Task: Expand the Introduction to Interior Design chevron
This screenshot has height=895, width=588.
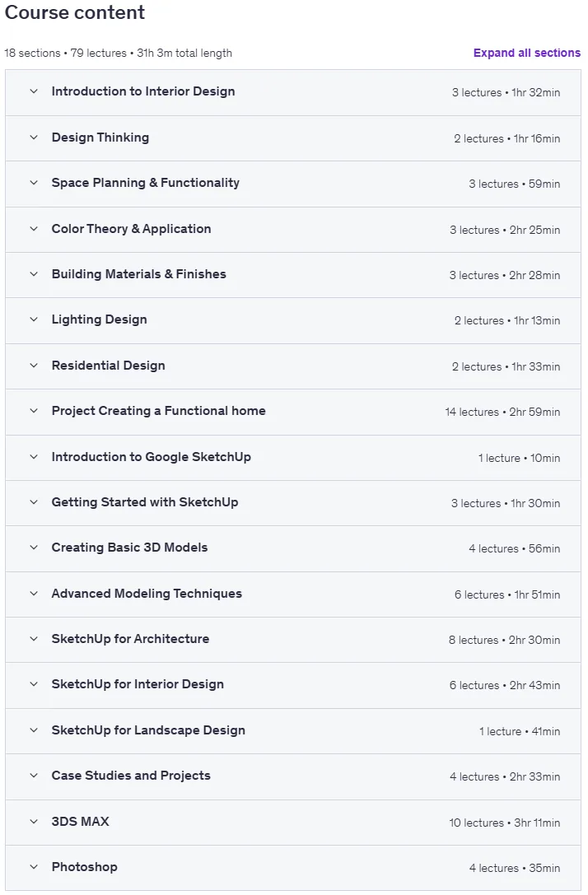Action: (x=34, y=91)
